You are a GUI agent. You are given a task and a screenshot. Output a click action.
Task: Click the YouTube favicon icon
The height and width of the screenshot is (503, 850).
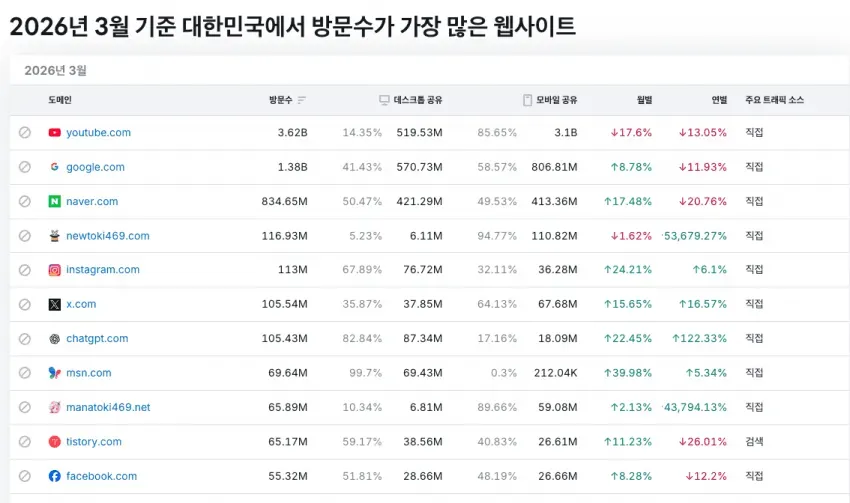point(54,132)
